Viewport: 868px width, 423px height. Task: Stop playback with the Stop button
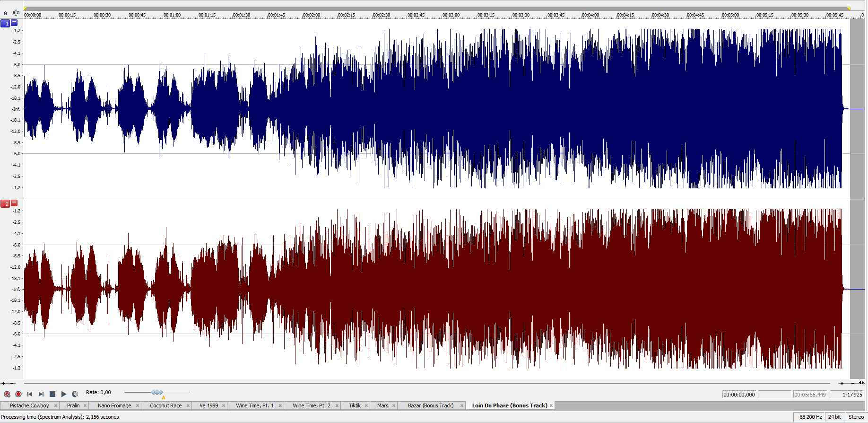tap(52, 394)
